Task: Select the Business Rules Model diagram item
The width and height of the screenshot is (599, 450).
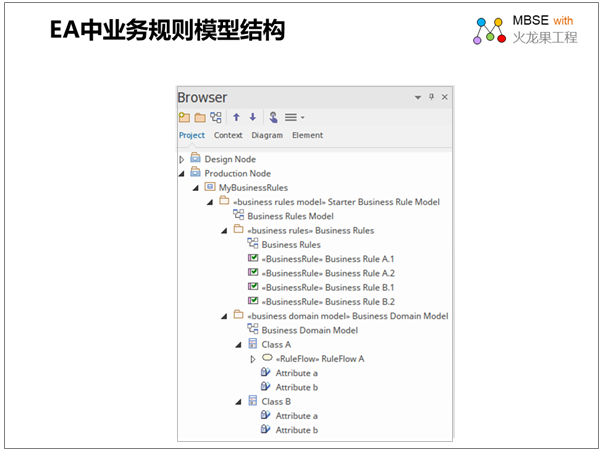Action: point(283,216)
